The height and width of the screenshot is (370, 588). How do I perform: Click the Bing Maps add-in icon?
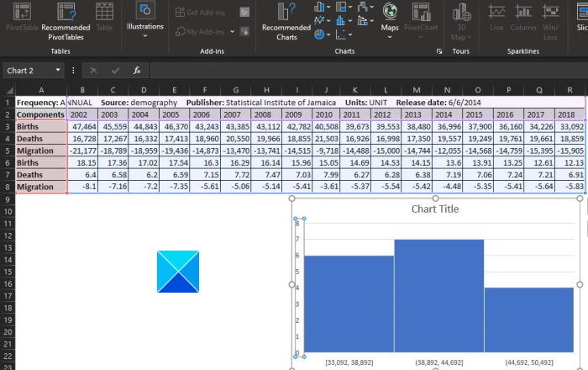tap(244, 12)
